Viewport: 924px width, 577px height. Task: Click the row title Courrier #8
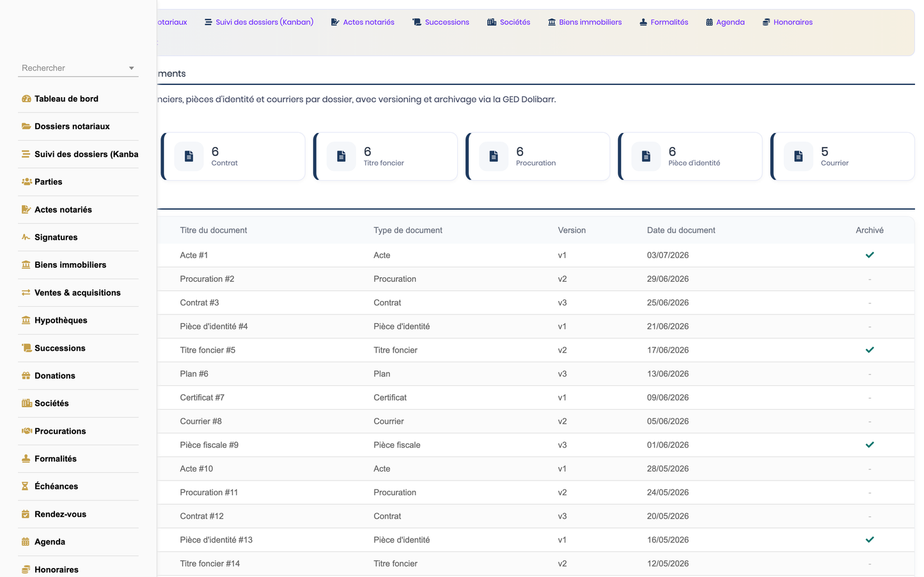click(x=201, y=421)
